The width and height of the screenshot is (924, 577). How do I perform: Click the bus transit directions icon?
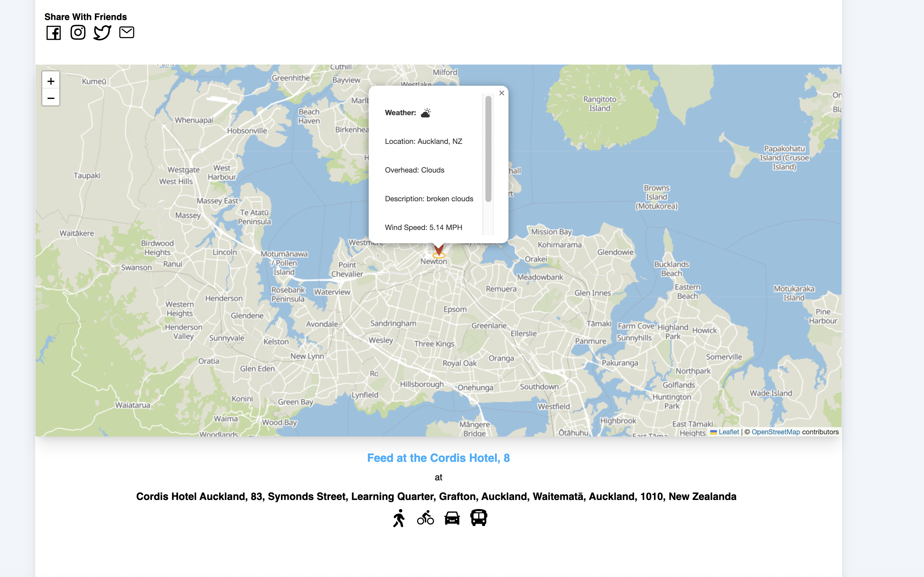[x=478, y=517]
